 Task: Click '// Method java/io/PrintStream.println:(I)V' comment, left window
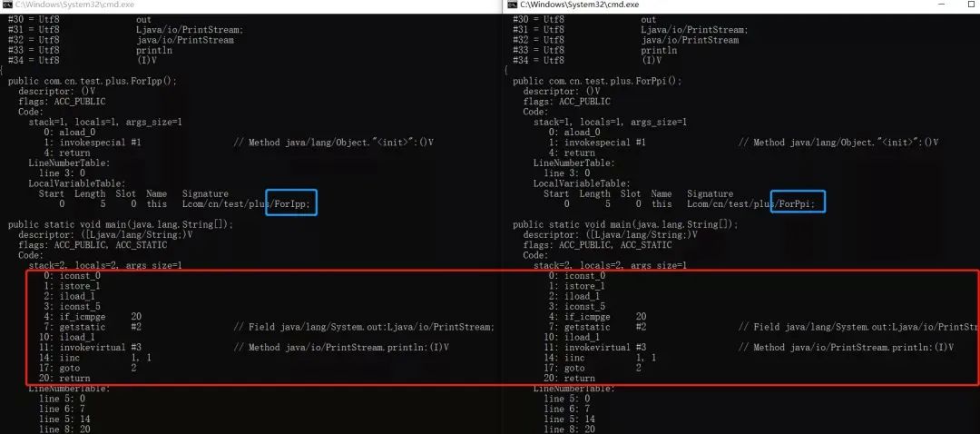tap(342, 348)
